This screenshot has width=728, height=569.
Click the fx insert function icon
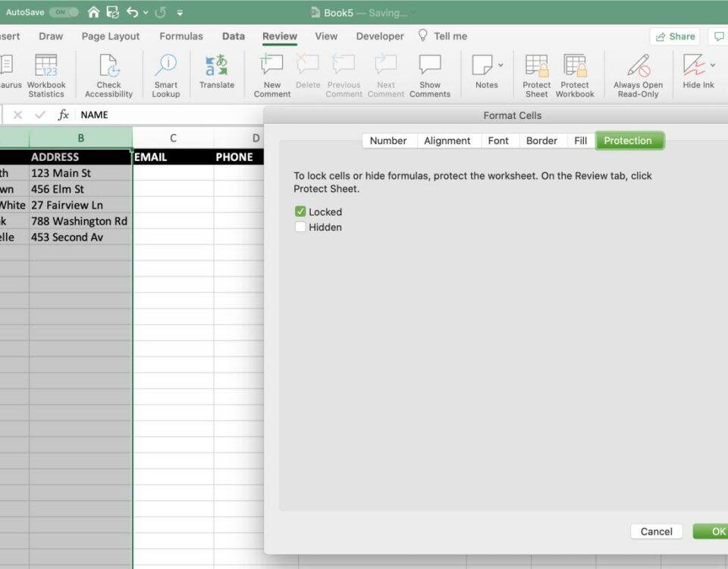pyautogui.click(x=63, y=115)
